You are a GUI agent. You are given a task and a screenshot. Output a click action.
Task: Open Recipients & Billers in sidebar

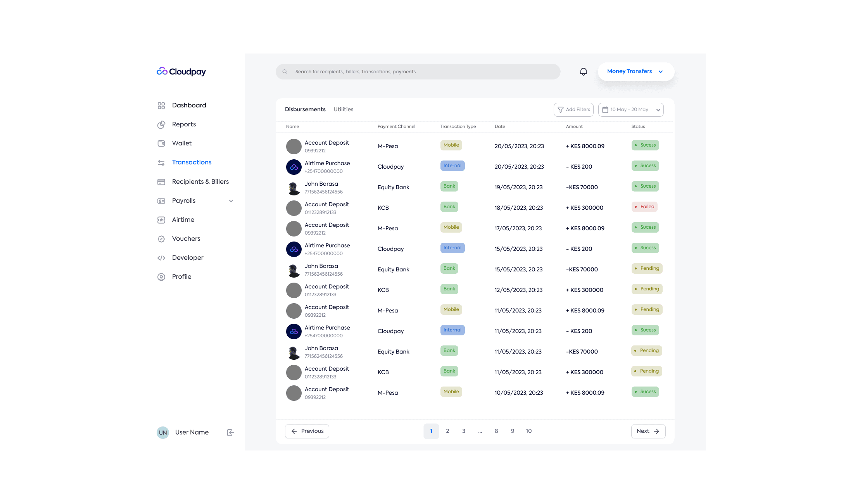(x=200, y=181)
